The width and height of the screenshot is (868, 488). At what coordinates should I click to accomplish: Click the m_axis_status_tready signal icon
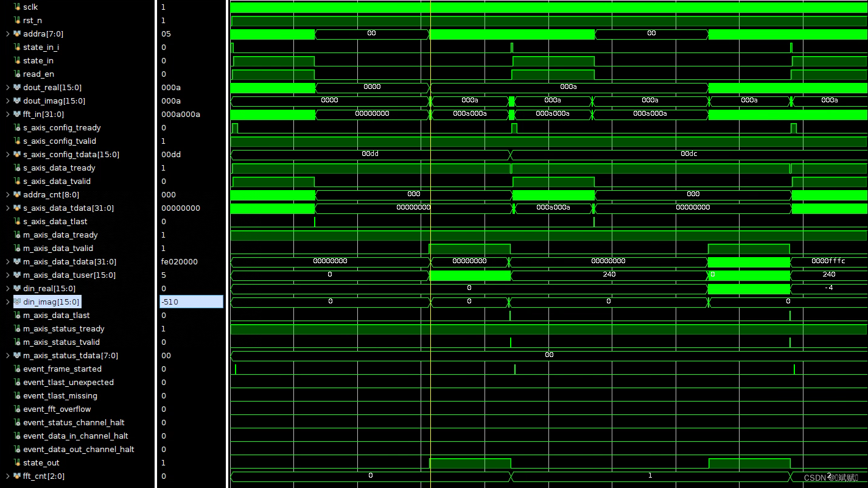(17, 329)
